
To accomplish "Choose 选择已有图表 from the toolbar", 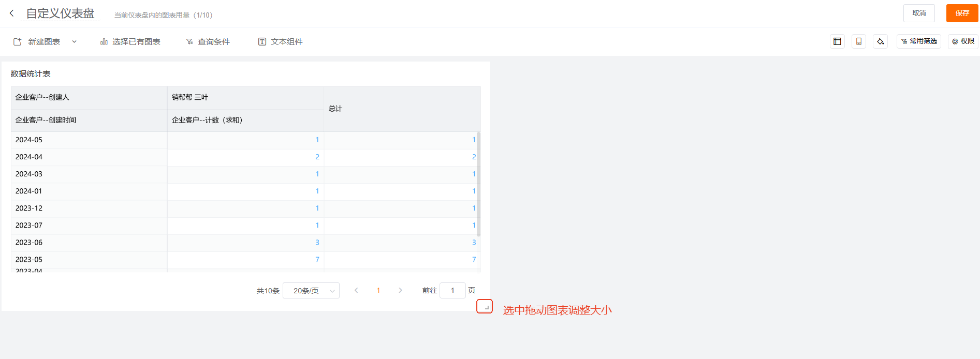I will (130, 42).
